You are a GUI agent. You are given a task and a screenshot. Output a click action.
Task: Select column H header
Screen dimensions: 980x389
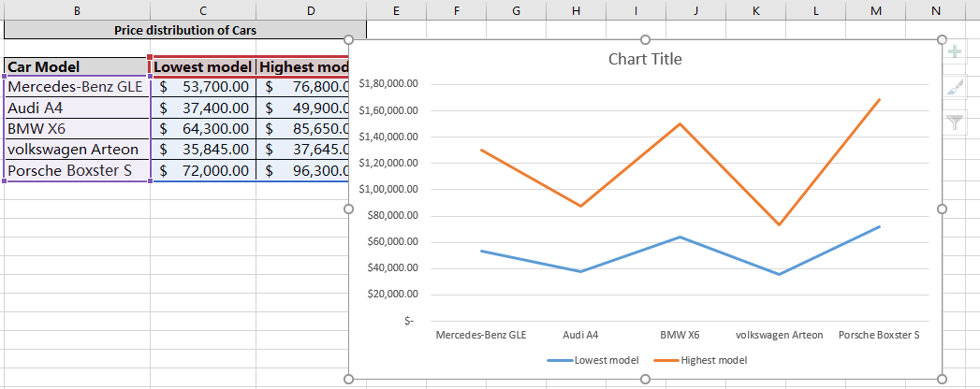(x=577, y=10)
